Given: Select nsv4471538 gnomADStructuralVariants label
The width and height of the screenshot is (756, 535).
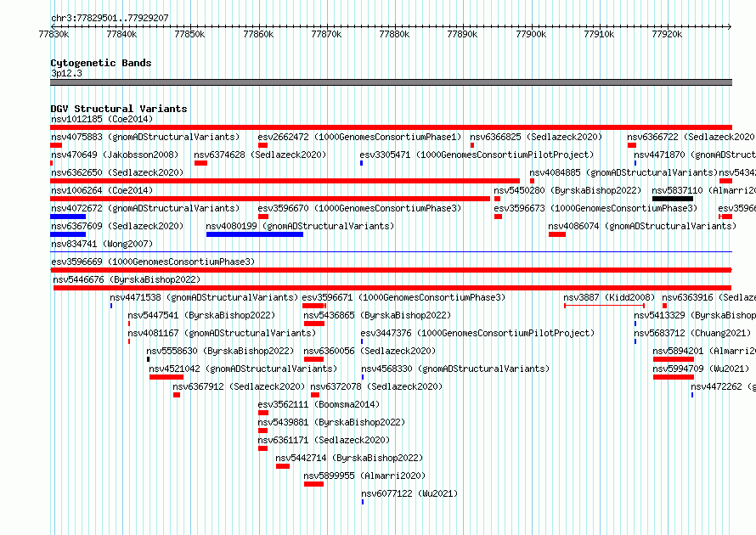Looking at the screenshot, I should coord(204,297).
